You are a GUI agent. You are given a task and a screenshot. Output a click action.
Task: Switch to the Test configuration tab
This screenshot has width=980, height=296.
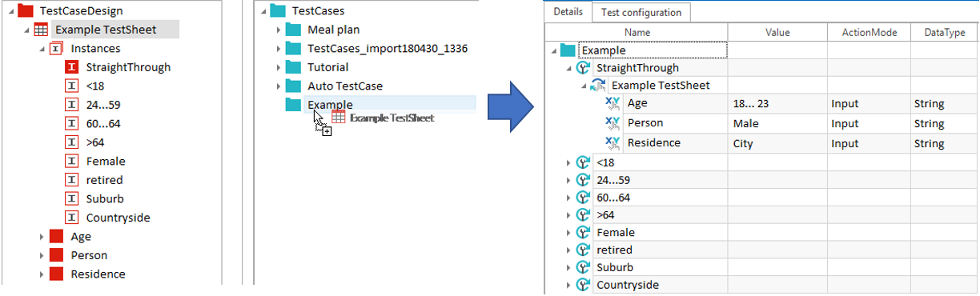(x=641, y=12)
